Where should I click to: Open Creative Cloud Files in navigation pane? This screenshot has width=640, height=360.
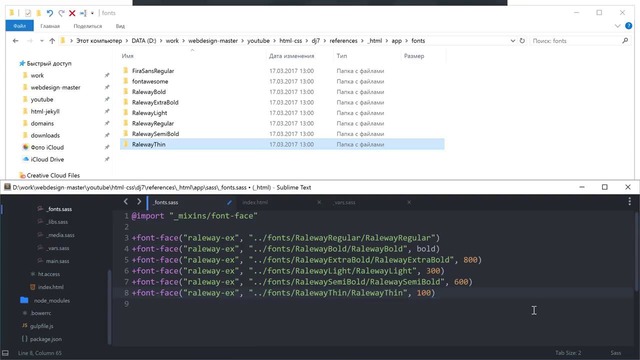[53, 176]
